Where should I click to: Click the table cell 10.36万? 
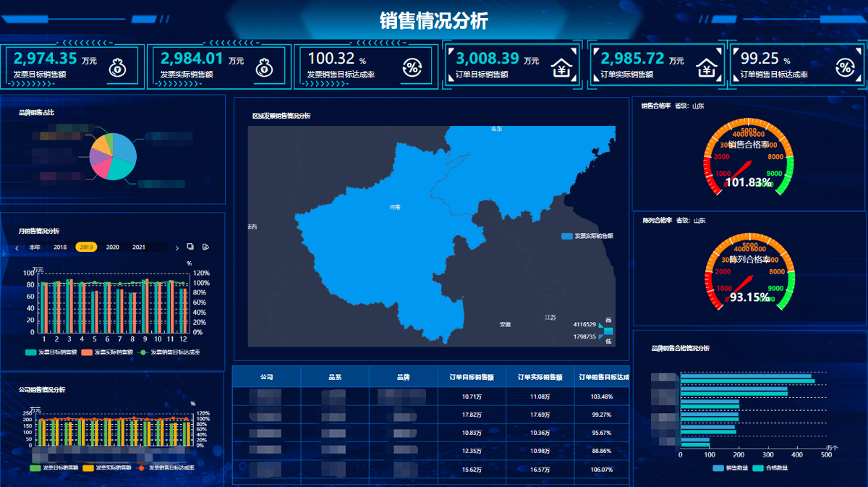pyautogui.click(x=540, y=433)
